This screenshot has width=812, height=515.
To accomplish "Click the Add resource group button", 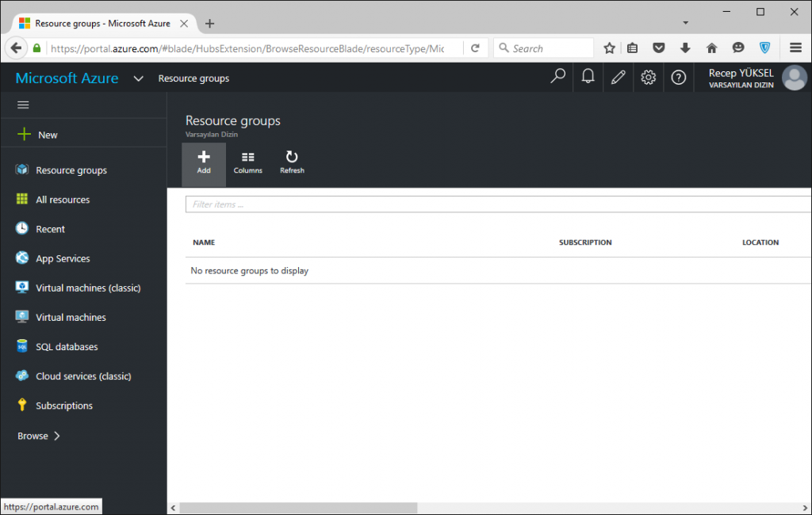I will (x=204, y=164).
